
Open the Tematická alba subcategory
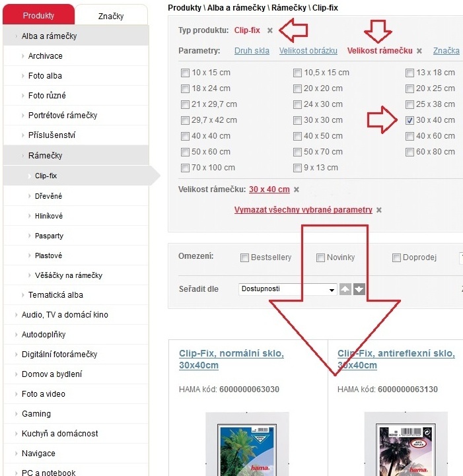76,294
